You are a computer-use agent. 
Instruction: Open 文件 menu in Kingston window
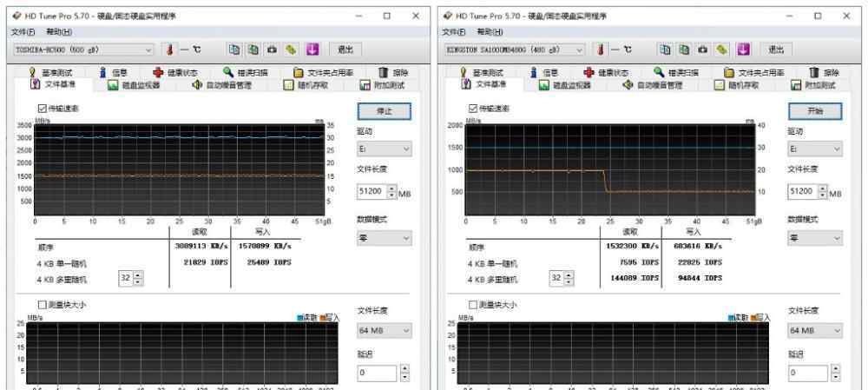click(x=453, y=32)
